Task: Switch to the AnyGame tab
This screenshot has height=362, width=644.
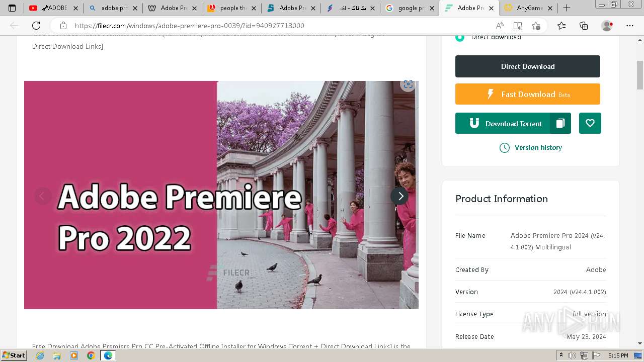Action: tap(528, 8)
